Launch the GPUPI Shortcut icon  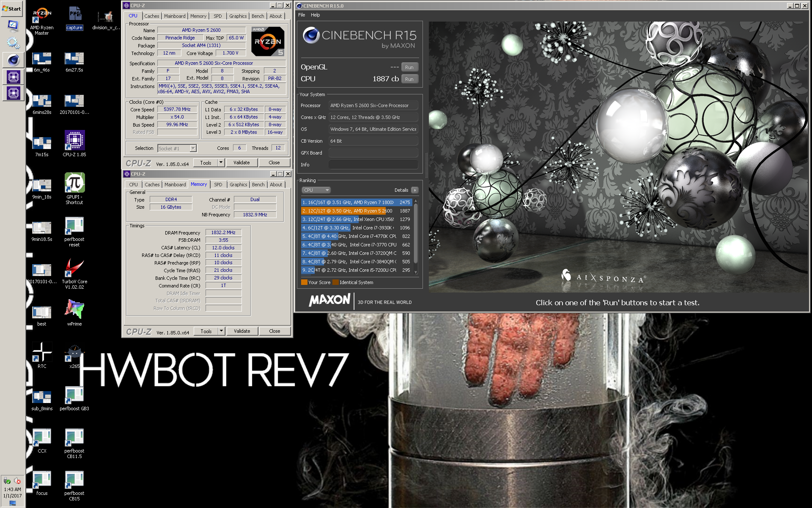coord(74,189)
